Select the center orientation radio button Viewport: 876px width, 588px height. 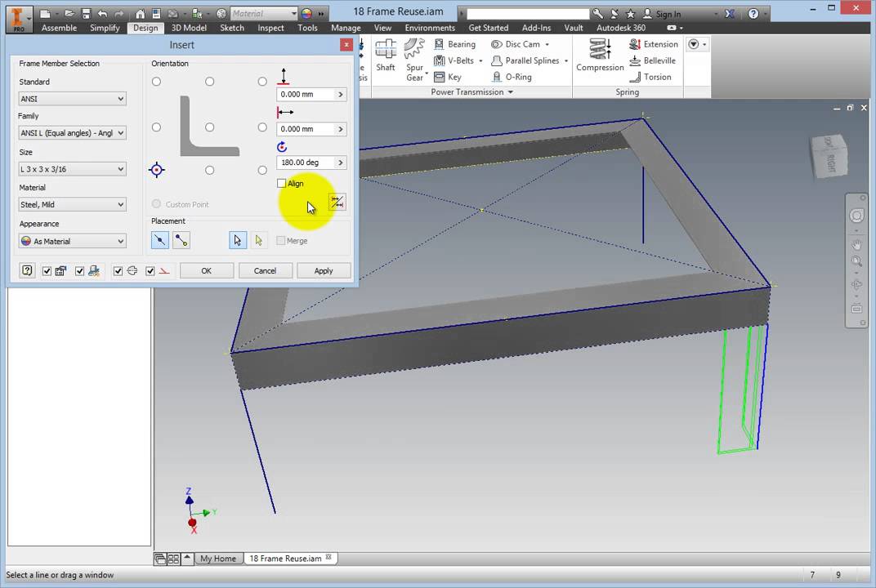click(x=209, y=127)
